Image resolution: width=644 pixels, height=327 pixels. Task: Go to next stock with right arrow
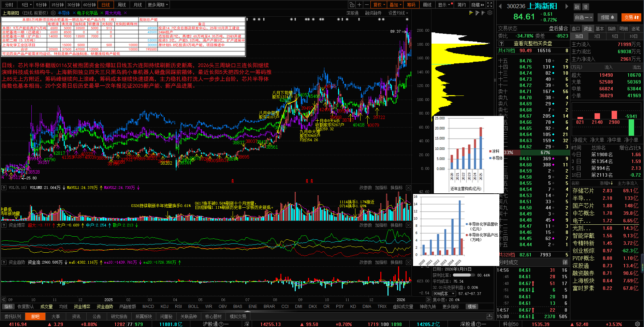[x=567, y=6]
